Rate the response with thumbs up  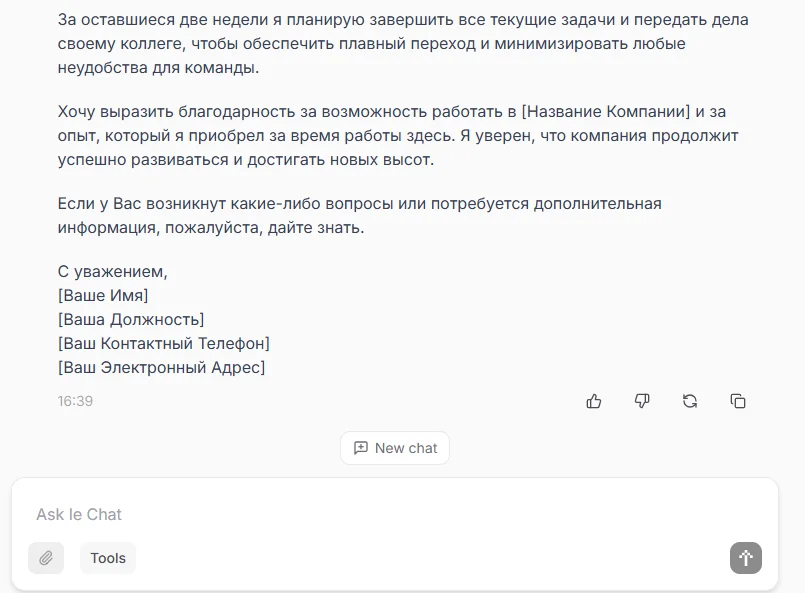pyautogui.click(x=594, y=401)
